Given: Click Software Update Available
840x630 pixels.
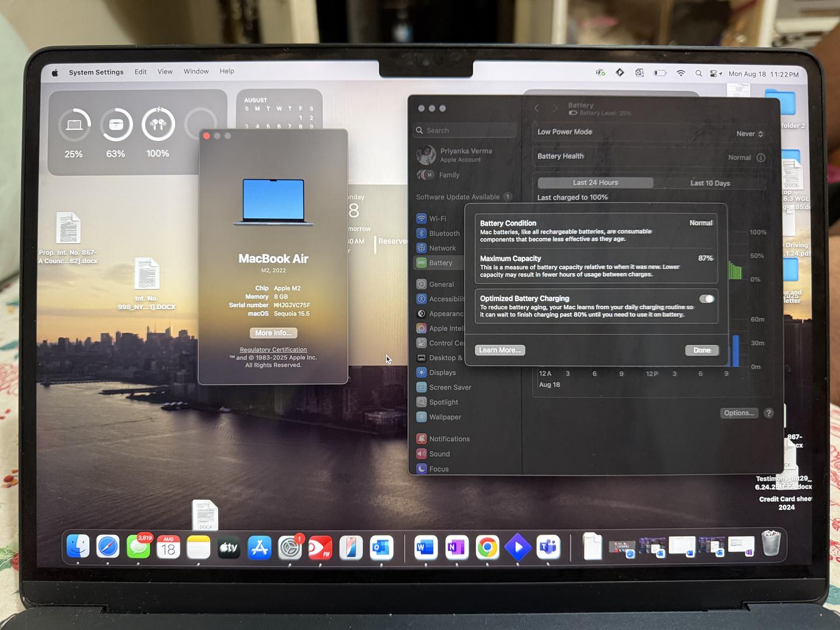Looking at the screenshot, I should (464, 197).
